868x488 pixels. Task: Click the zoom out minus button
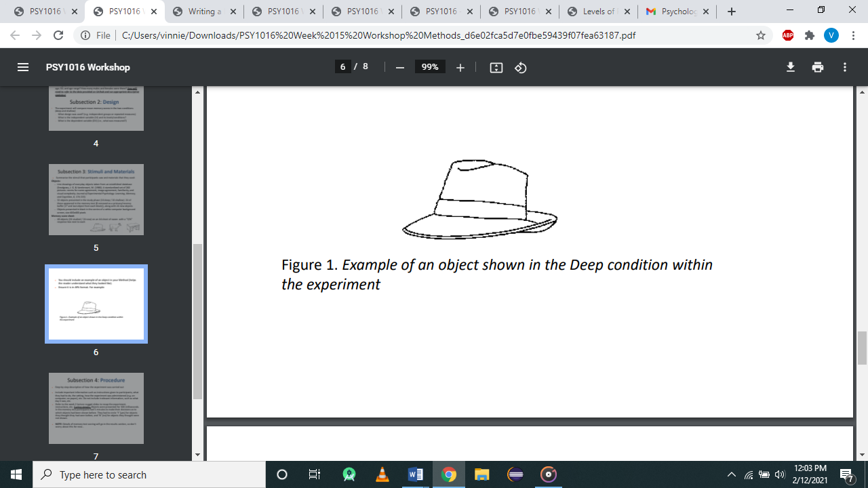point(400,67)
